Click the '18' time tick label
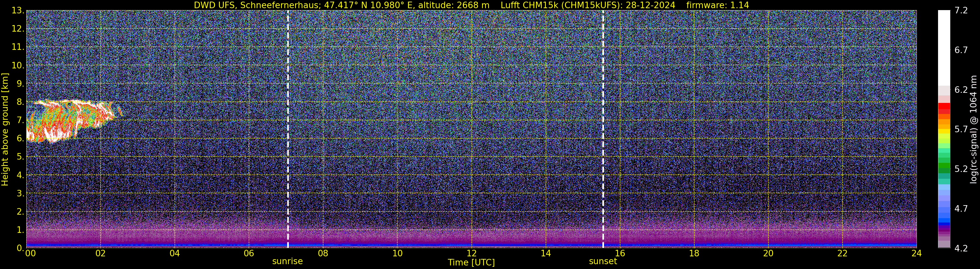980x269 pixels. tap(694, 253)
